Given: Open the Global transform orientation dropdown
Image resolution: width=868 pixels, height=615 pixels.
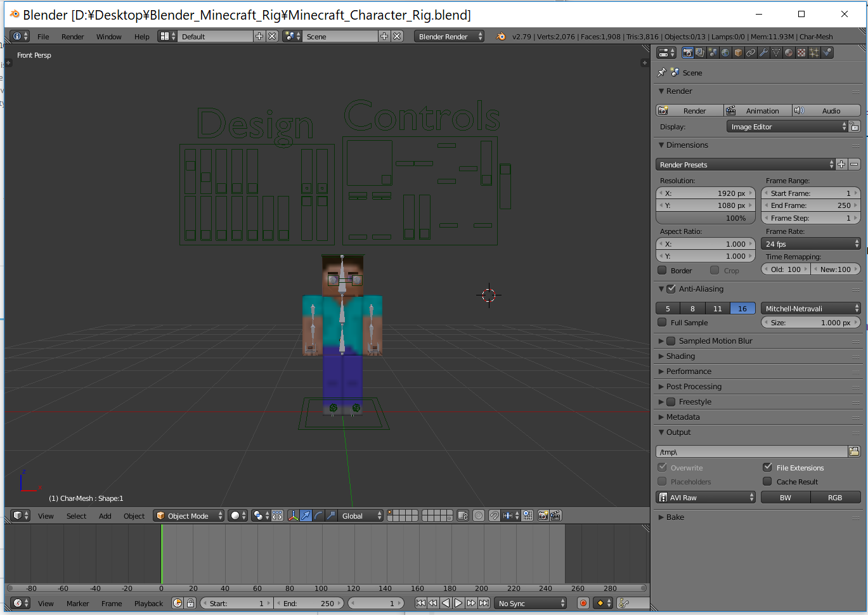Looking at the screenshot, I should (x=360, y=515).
